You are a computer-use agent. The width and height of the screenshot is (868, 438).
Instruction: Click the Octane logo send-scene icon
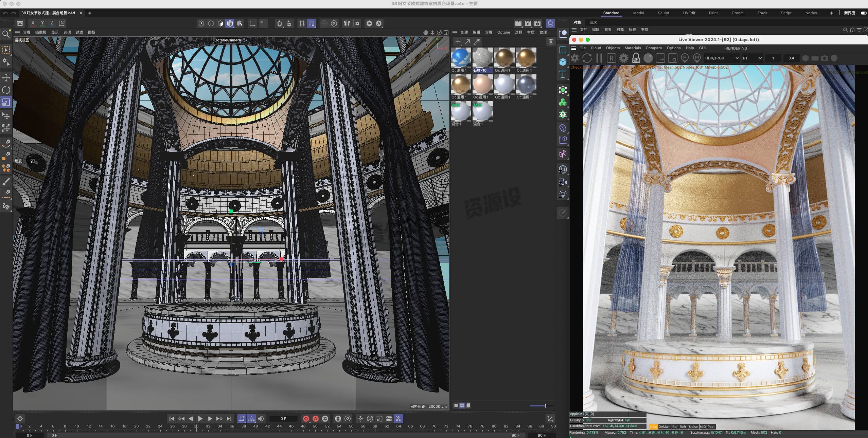tap(575, 58)
